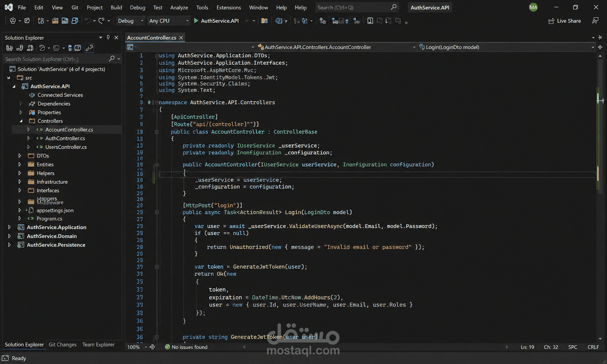Click editor vertical scrollbar down arrow
The width and height of the screenshot is (607, 364).
click(600, 339)
